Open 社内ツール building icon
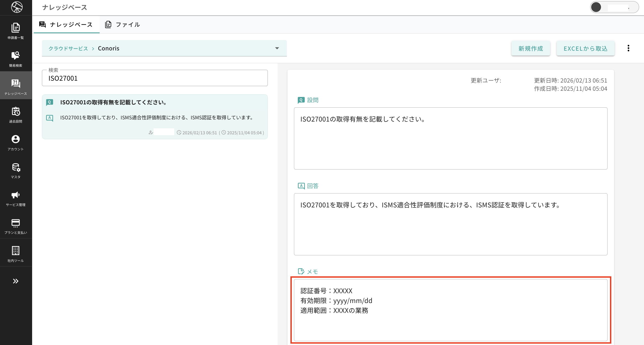Screen dimensions: 644x345 (x=16, y=254)
